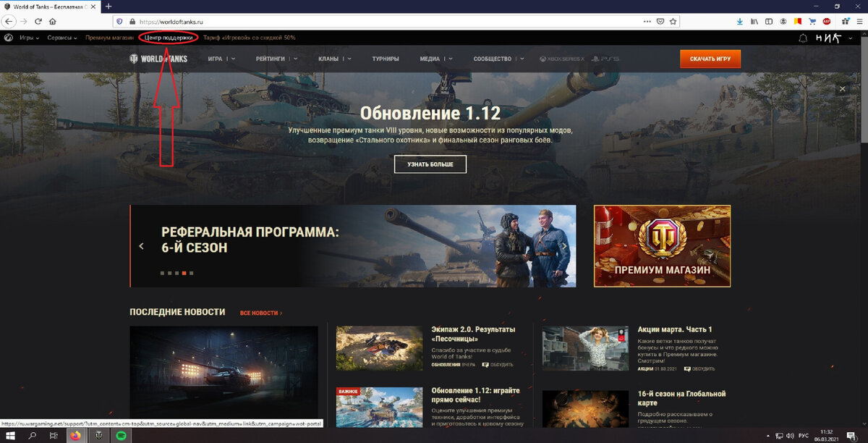This screenshot has height=443, width=868.
Task: Go to next slide in referral carousel
Action: [564, 245]
